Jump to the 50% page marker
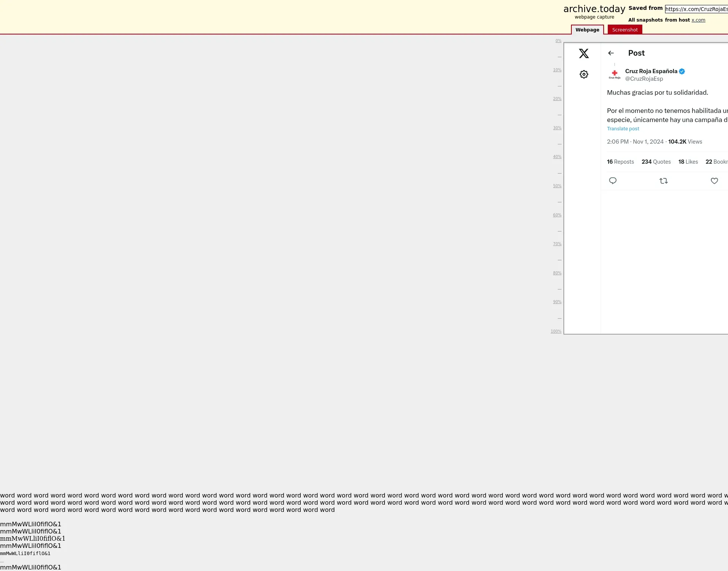The image size is (728, 571). click(x=557, y=186)
